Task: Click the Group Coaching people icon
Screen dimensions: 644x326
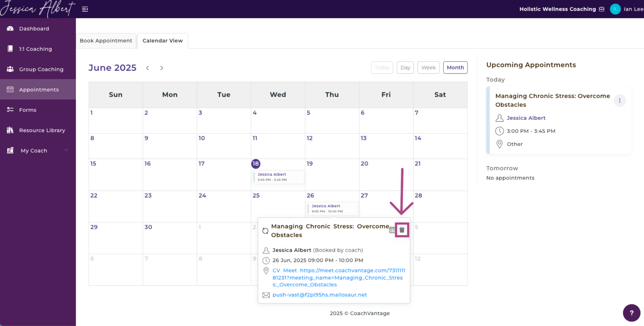Action: (x=10, y=69)
